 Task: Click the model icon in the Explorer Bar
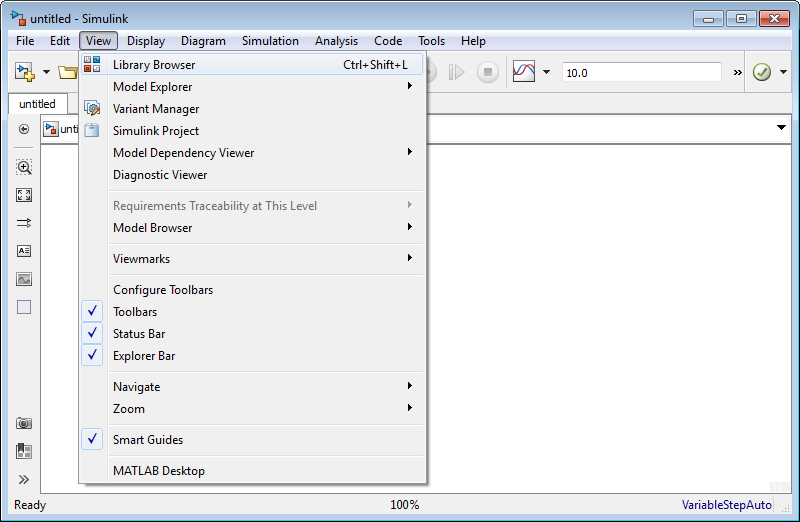click(x=51, y=129)
